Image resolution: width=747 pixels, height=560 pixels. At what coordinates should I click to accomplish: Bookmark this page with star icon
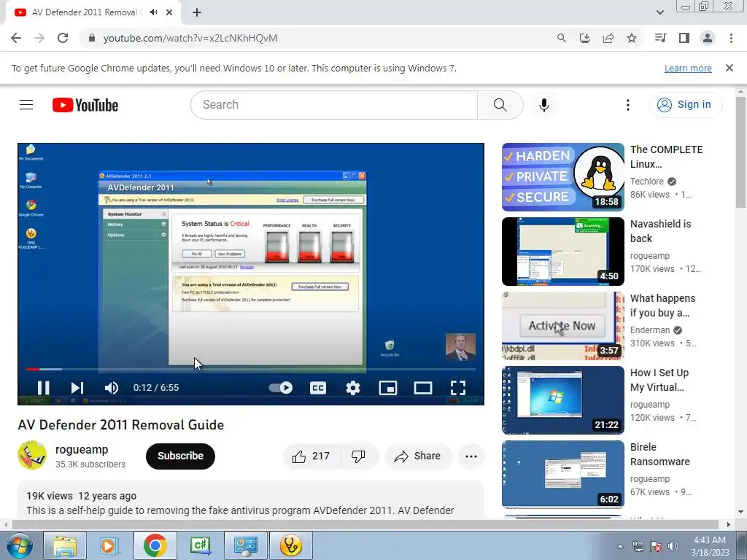[x=632, y=38]
